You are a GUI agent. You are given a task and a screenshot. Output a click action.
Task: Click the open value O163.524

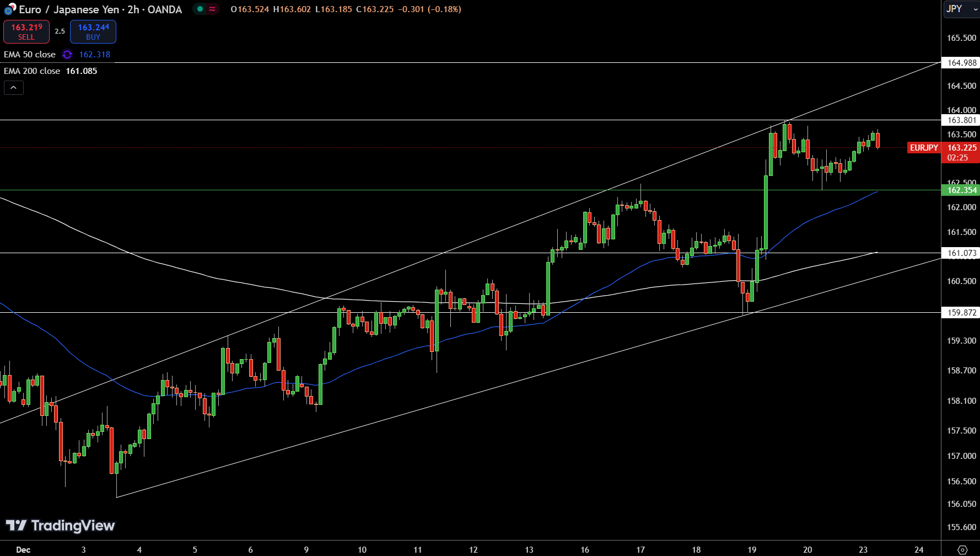[250, 9]
